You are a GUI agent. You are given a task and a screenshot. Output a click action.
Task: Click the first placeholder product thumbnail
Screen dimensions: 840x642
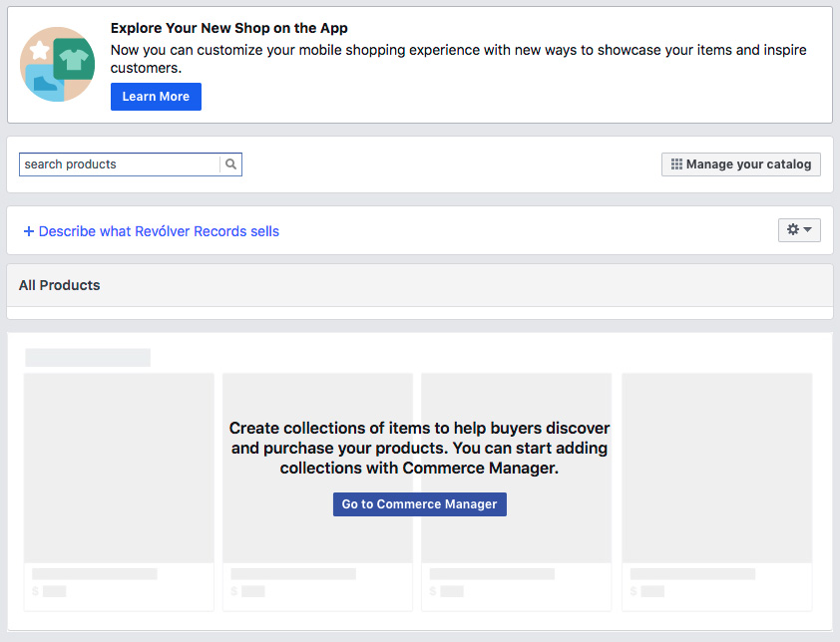coord(119,468)
